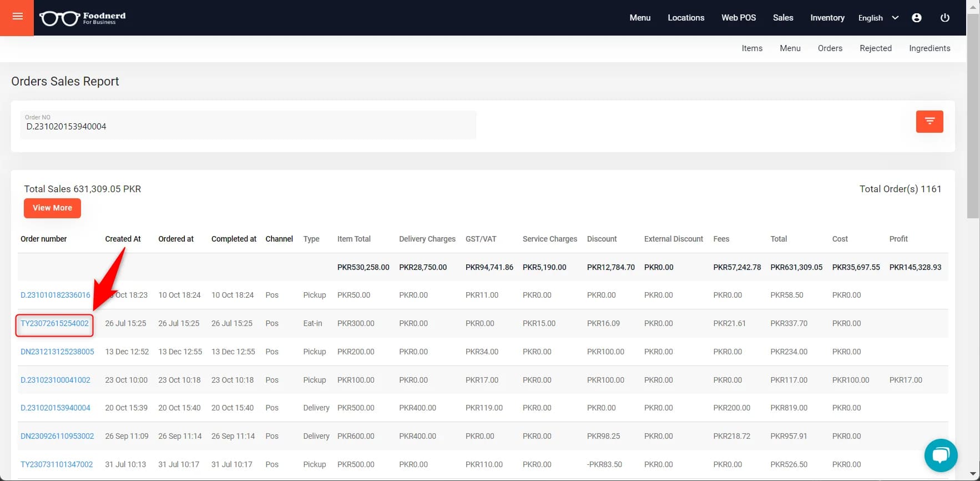980x481 pixels.
Task: Click the Type column header
Action: 311,239
